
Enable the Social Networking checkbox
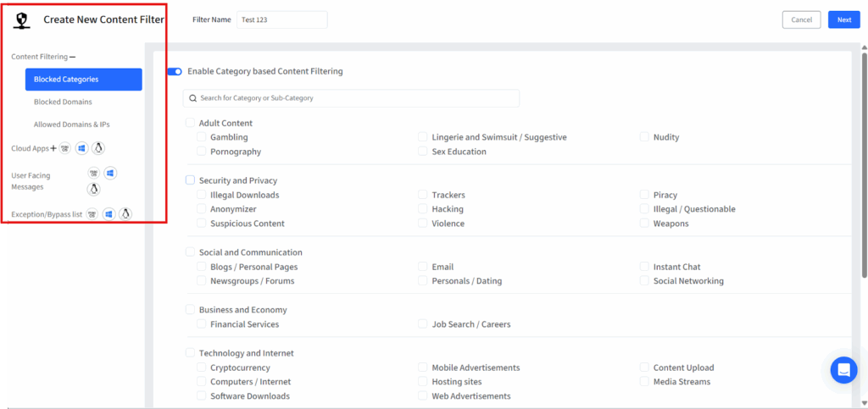644,281
